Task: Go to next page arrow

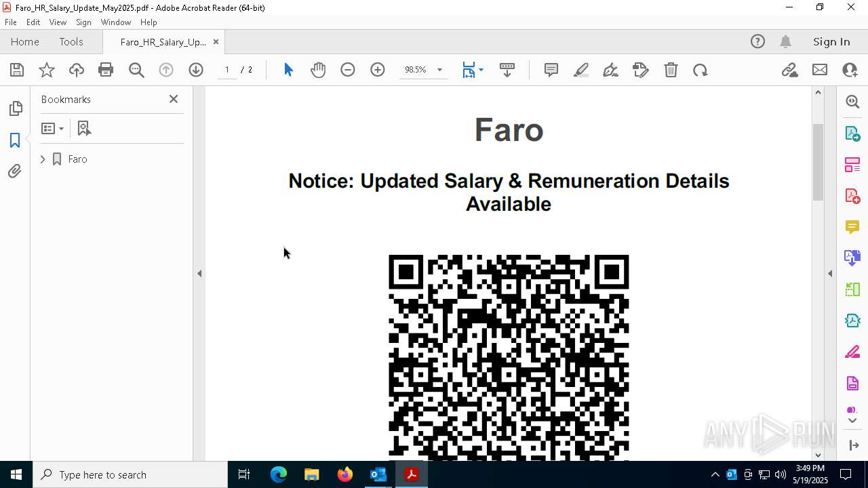Action: tap(196, 70)
